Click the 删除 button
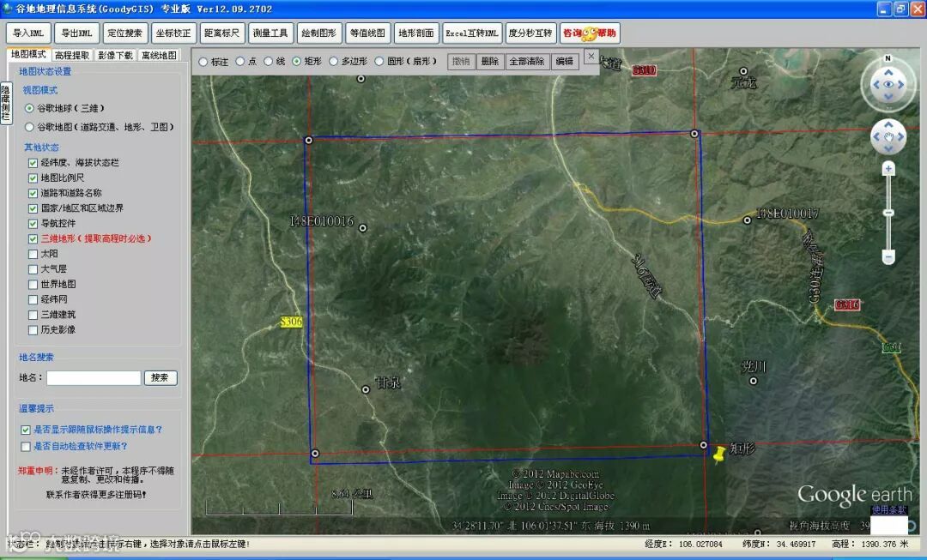The width and height of the screenshot is (927, 560). pyautogui.click(x=490, y=62)
